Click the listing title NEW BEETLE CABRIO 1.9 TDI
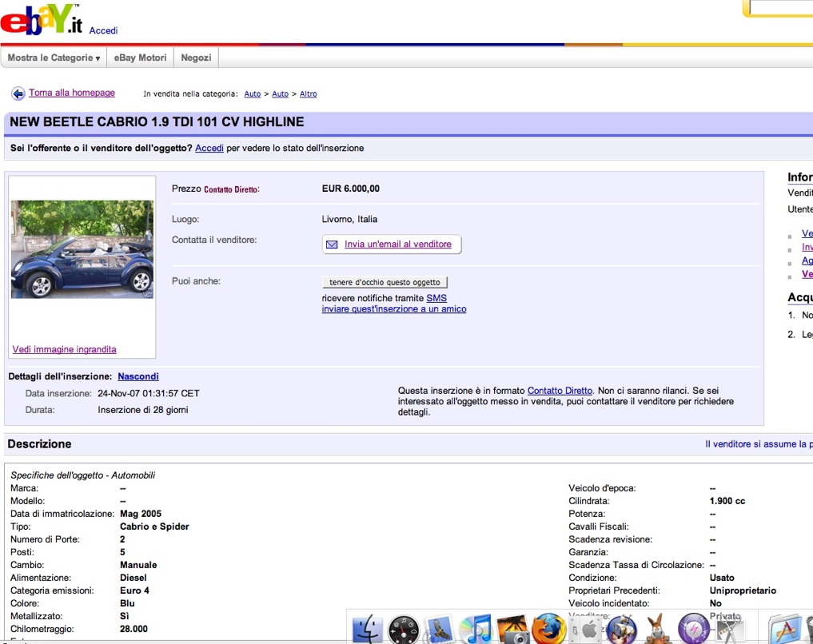 point(157,121)
